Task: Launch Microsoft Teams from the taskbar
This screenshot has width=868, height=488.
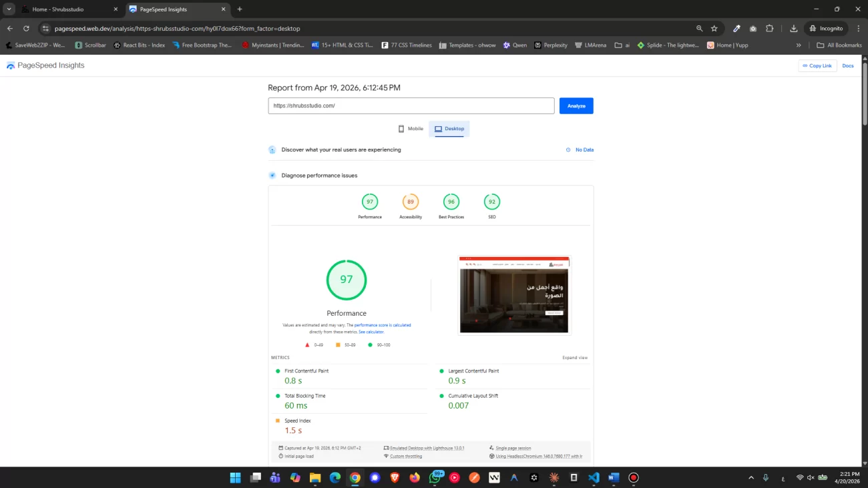Action: pyautogui.click(x=275, y=477)
